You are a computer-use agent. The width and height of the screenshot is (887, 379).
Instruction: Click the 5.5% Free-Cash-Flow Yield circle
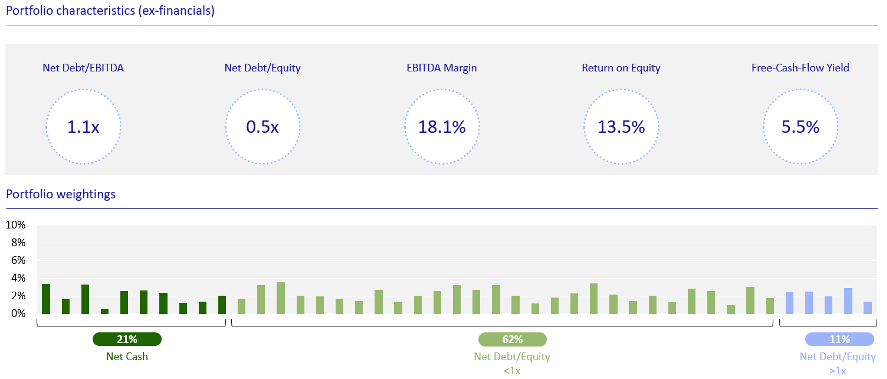(800, 127)
